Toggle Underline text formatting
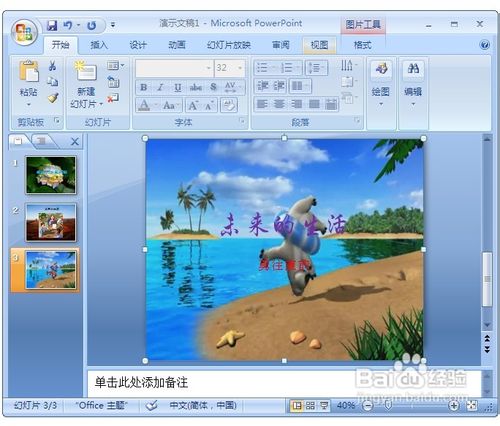 click(178, 87)
